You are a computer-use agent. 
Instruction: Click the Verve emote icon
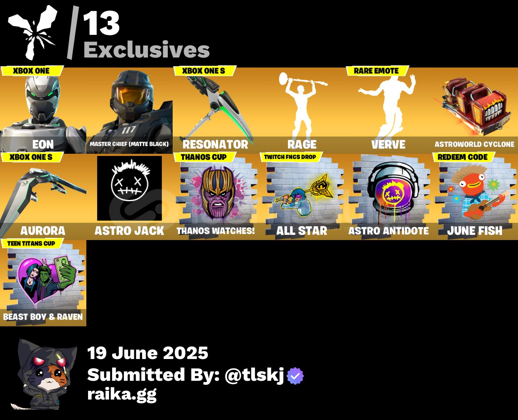[x=388, y=110]
